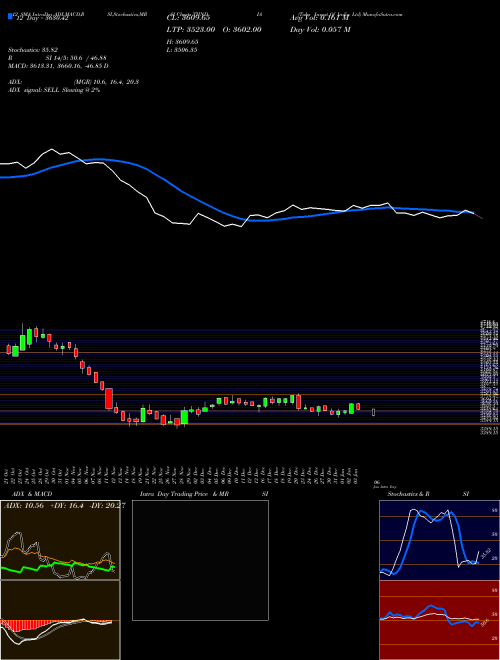Click the 'Intra Day Trading Price & MR' title
500x660 pixels.
[x=184, y=494]
